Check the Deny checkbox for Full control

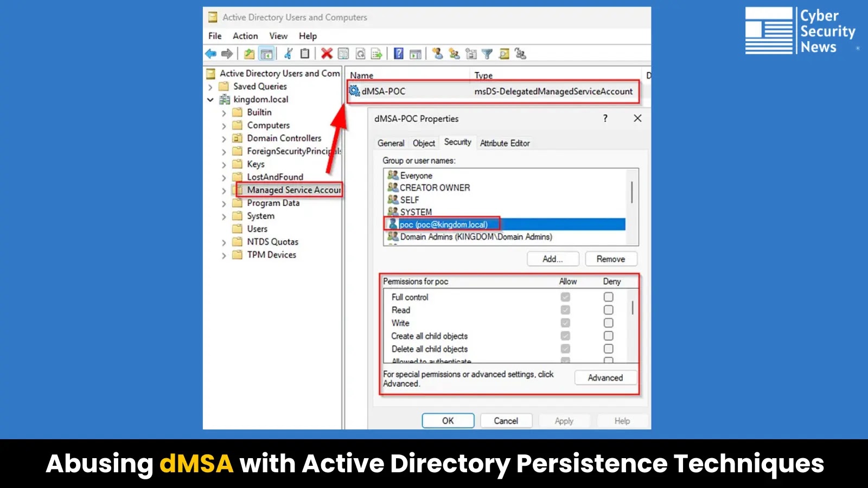click(608, 297)
